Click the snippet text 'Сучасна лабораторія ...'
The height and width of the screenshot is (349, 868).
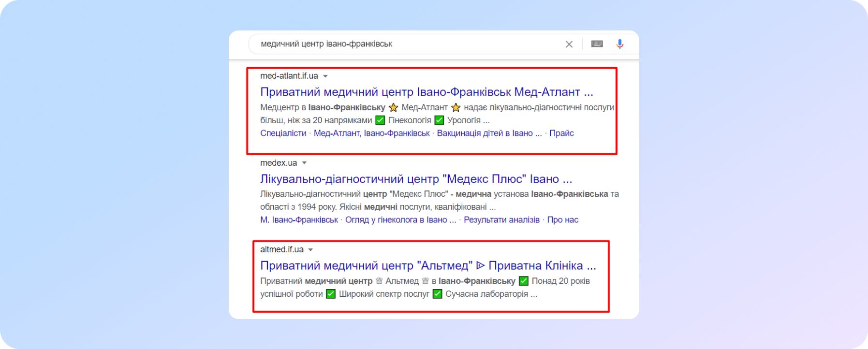point(491,294)
